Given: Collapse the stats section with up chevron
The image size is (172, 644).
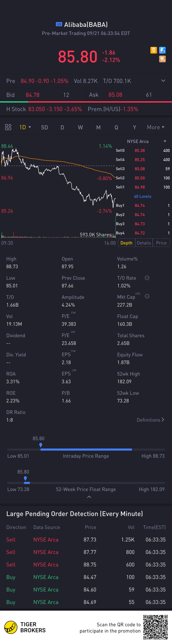Looking at the screenshot, I should point(89,497).
